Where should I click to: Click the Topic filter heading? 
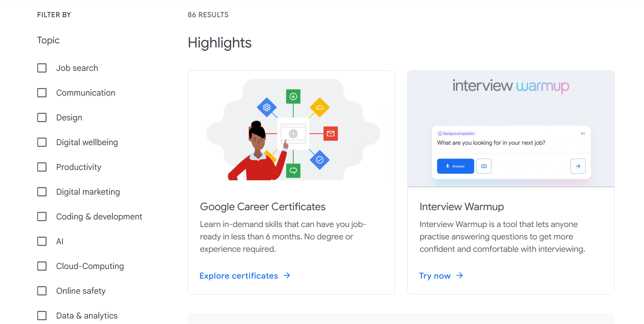[48, 41]
